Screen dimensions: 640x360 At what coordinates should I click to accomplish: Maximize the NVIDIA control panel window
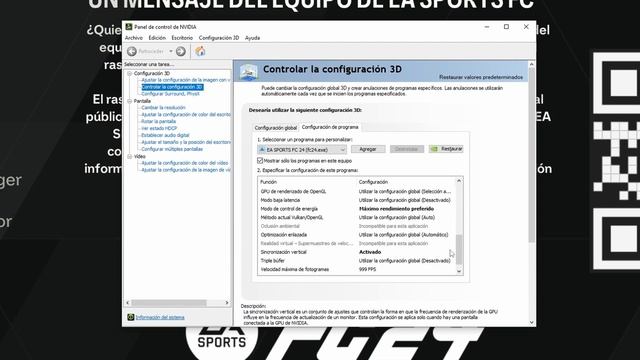(506, 27)
